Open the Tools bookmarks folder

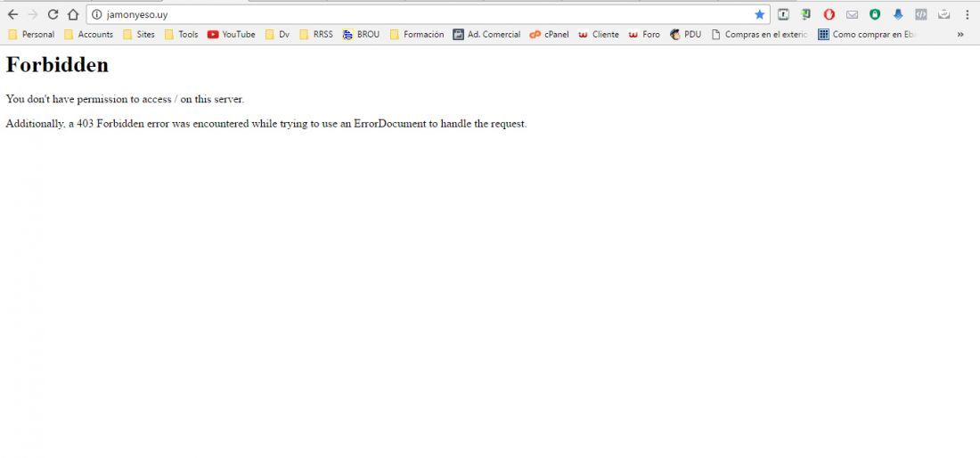click(181, 35)
